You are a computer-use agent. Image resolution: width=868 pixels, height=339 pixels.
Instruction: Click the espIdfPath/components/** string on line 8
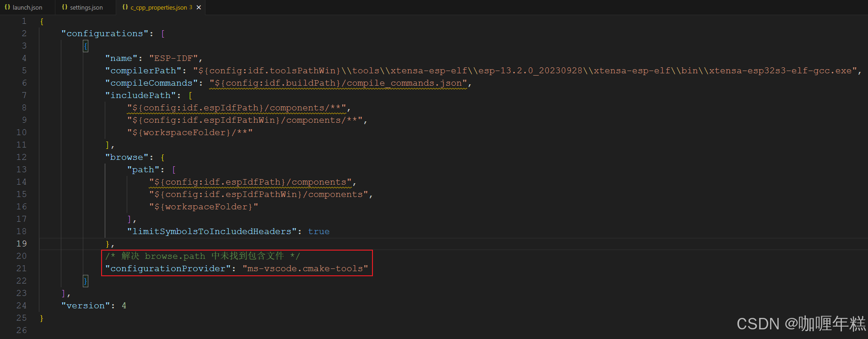coord(237,108)
